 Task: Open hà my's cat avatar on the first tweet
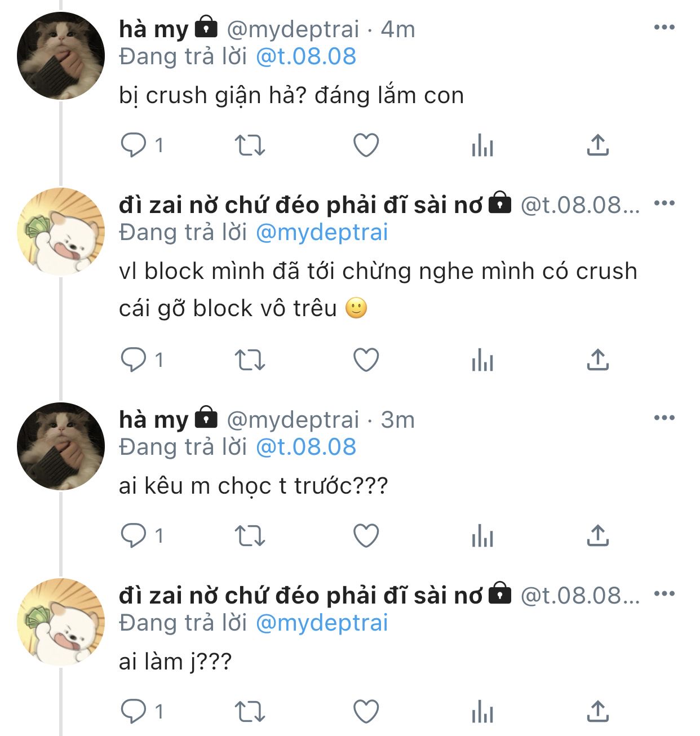[61, 56]
